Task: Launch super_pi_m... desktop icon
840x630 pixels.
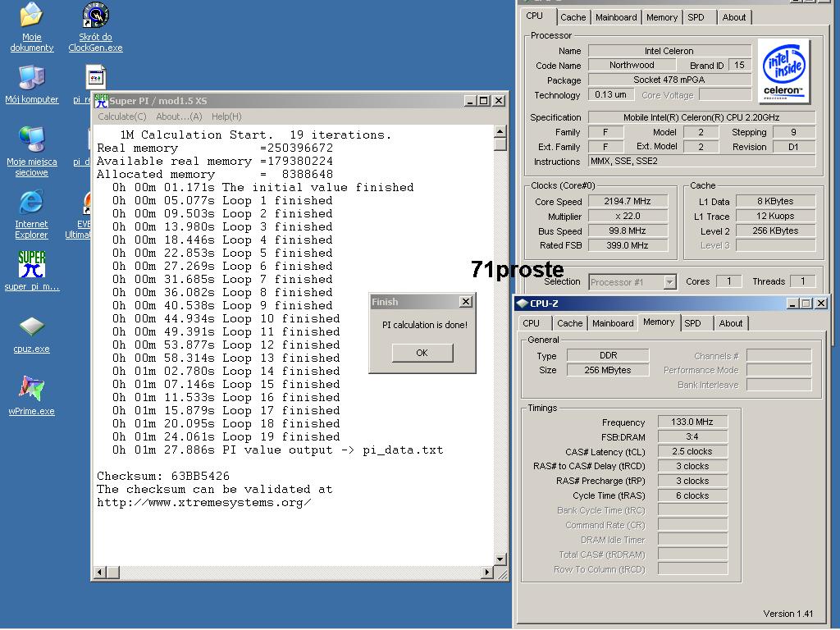Action: pyautogui.click(x=32, y=265)
